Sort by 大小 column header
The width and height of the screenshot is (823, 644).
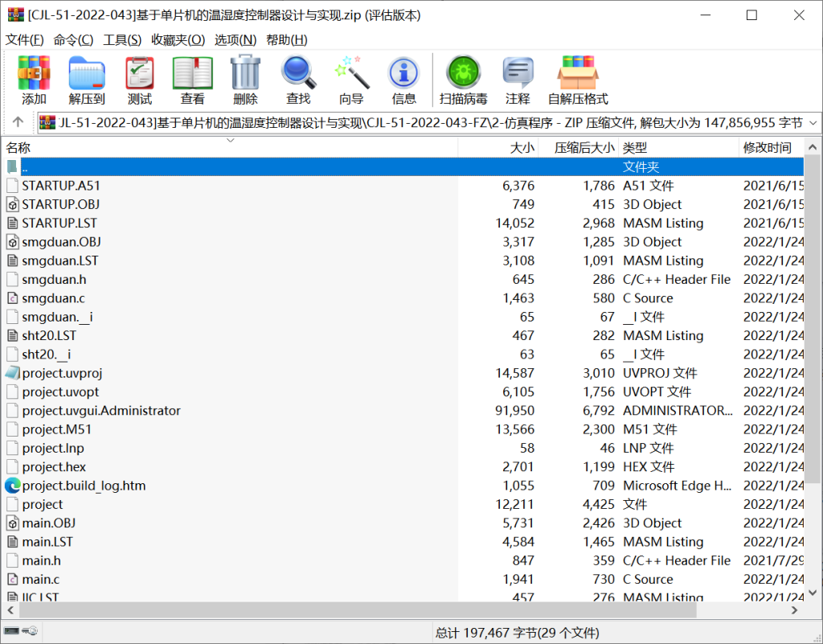coord(522,148)
